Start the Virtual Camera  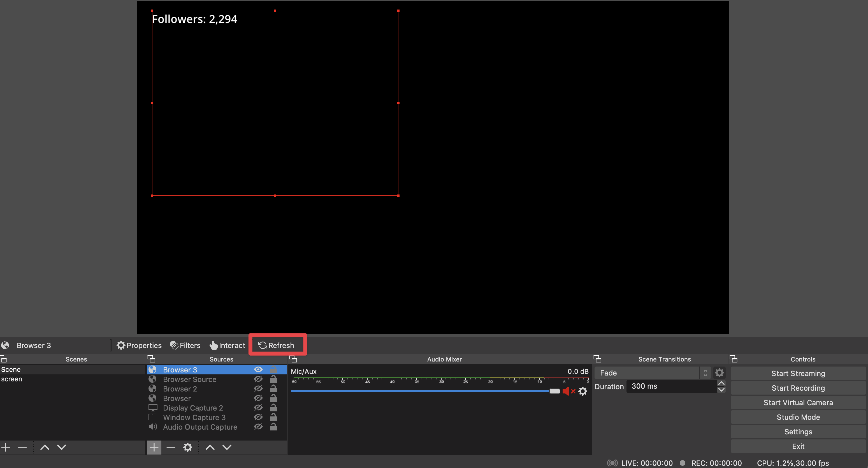(798, 402)
